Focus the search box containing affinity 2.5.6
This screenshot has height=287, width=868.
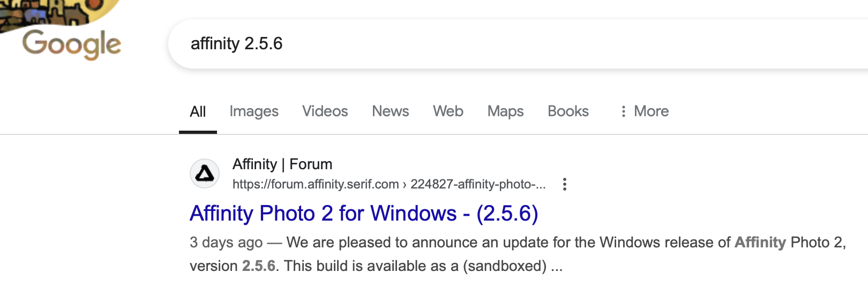pos(518,44)
